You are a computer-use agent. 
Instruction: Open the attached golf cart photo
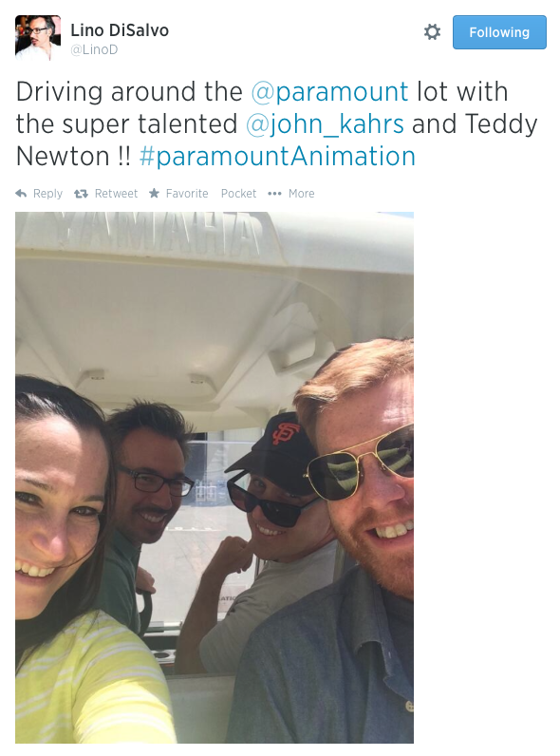click(x=215, y=478)
